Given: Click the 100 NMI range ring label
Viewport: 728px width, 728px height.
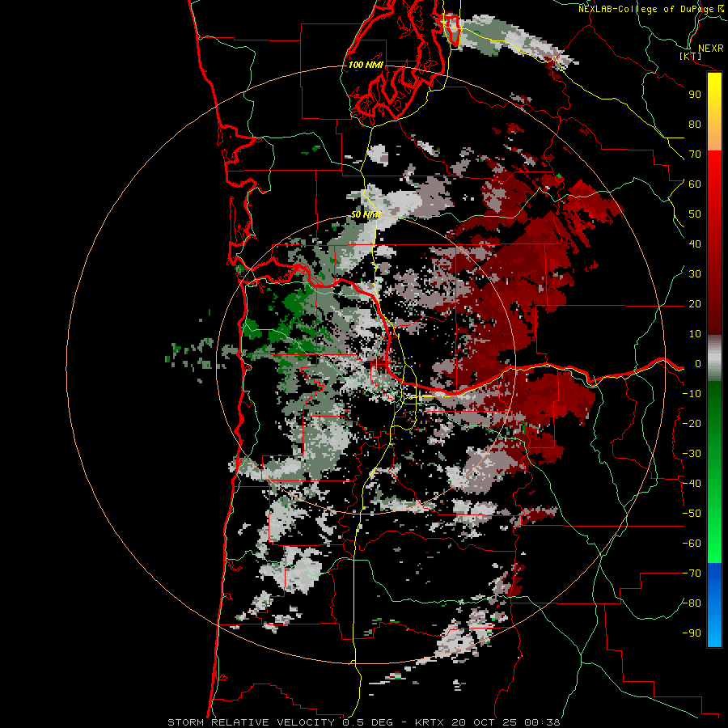Looking at the screenshot, I should [x=366, y=65].
